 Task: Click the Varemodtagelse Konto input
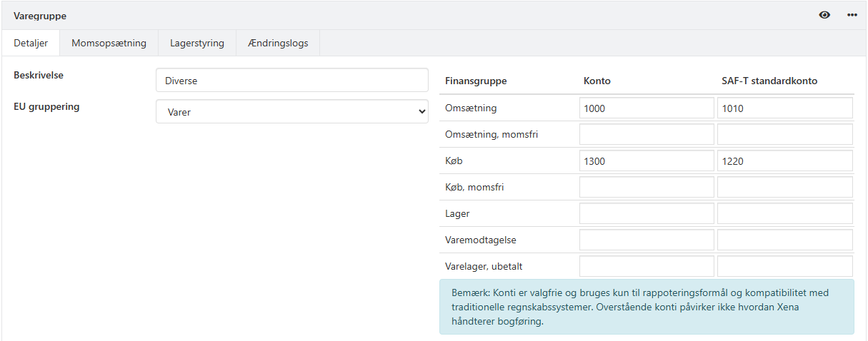pos(647,240)
